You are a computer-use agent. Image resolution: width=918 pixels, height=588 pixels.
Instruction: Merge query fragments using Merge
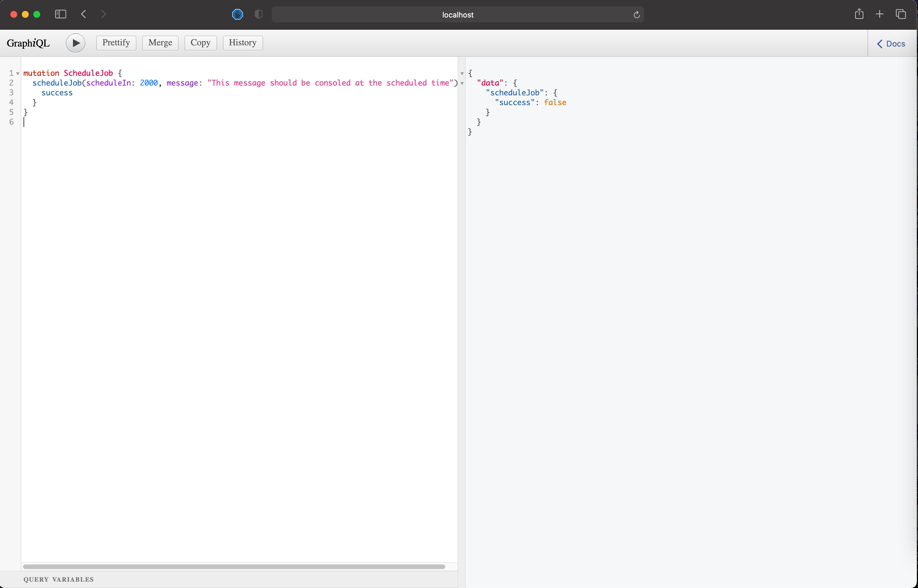(x=160, y=43)
